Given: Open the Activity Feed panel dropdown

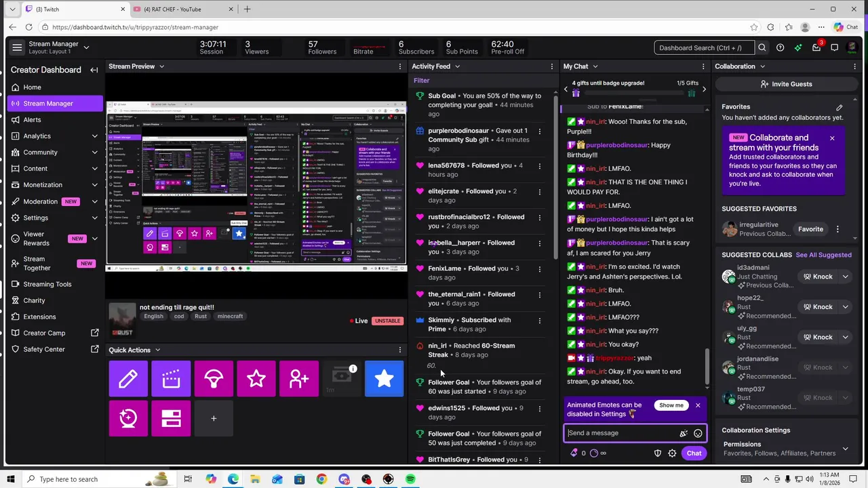Looking at the screenshot, I should pyautogui.click(x=457, y=66).
